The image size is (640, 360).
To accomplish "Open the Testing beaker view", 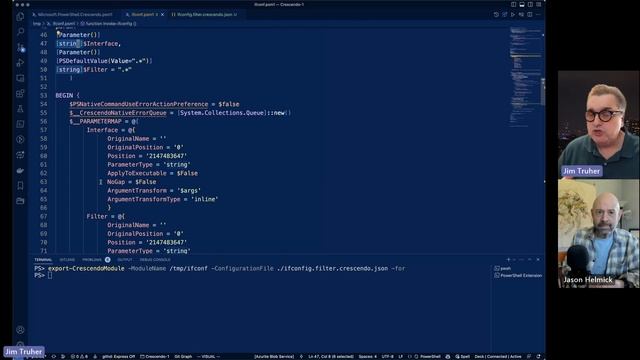I will 20,109.
